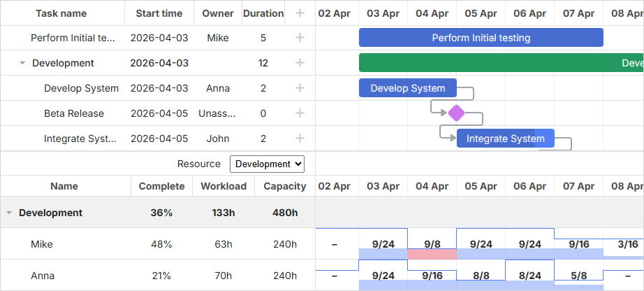
Task: Select the purple Beta Release milestone diamond
Action: [x=456, y=113]
